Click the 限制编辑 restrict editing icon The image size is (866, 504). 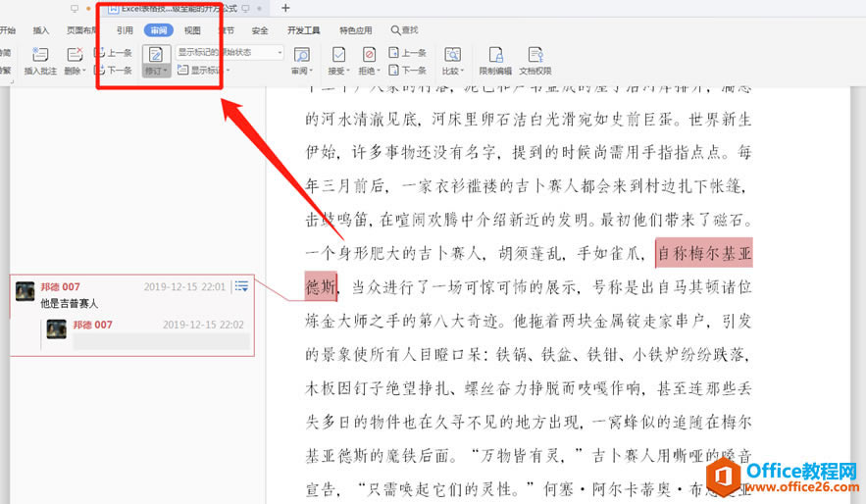tap(495, 55)
